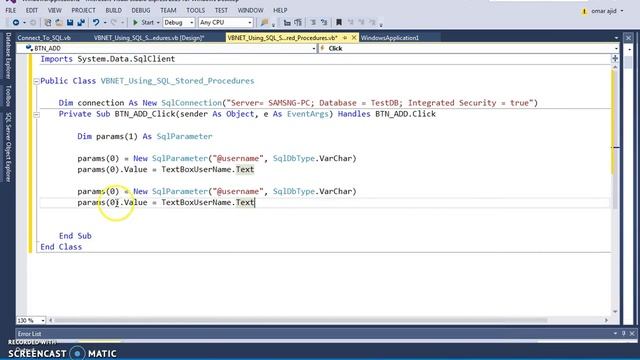Screen dimensions: 640x360
Task: Click the Redo toolbar icon
Action: [x=114, y=22]
